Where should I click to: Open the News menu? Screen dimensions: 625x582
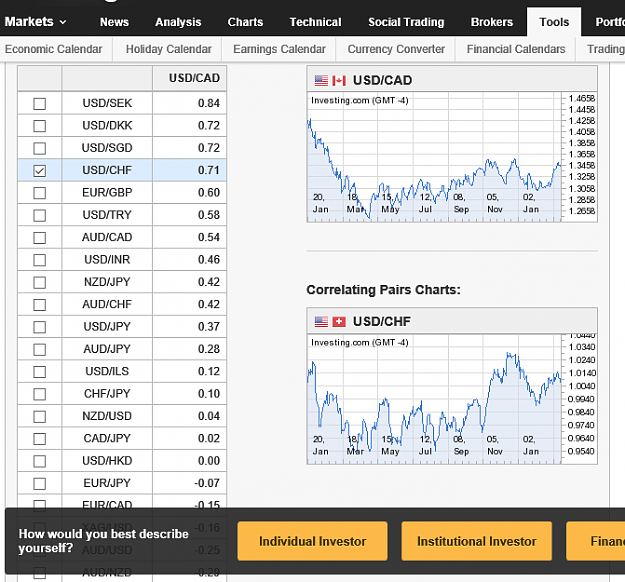pyautogui.click(x=114, y=22)
